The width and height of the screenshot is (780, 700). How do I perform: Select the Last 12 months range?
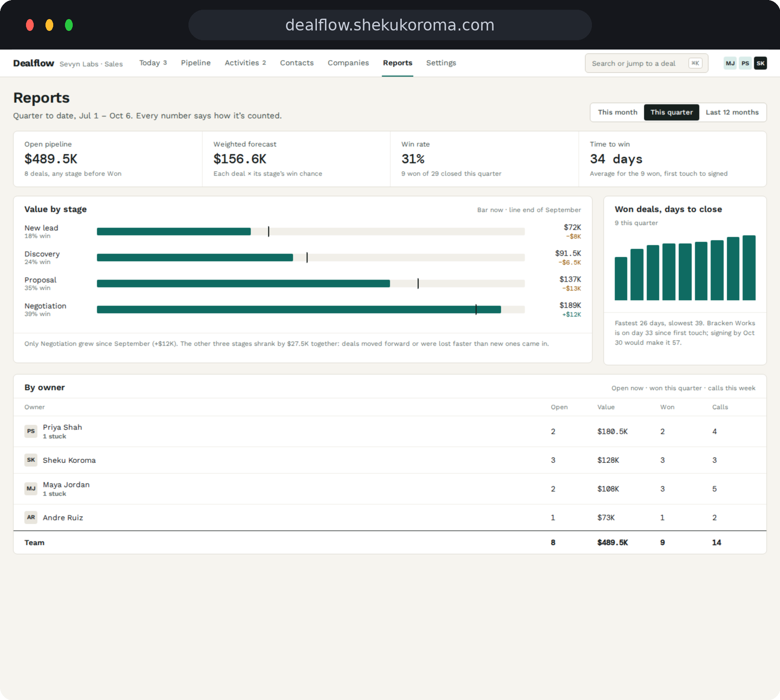[x=732, y=112]
